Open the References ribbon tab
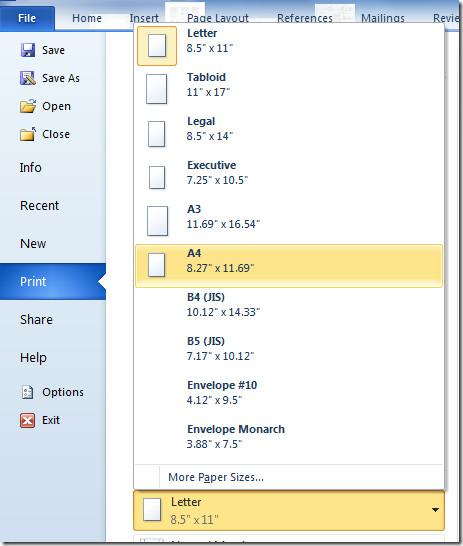Viewport: 463px width, 546px height. (x=305, y=18)
